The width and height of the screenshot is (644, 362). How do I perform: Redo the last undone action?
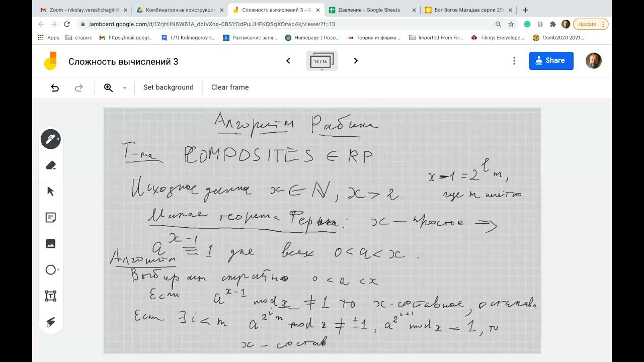click(78, 87)
